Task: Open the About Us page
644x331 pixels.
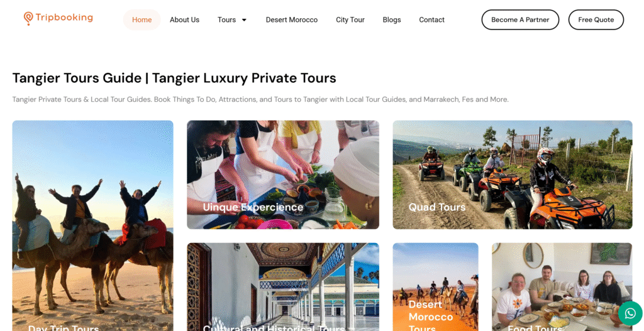Action: coord(184,19)
